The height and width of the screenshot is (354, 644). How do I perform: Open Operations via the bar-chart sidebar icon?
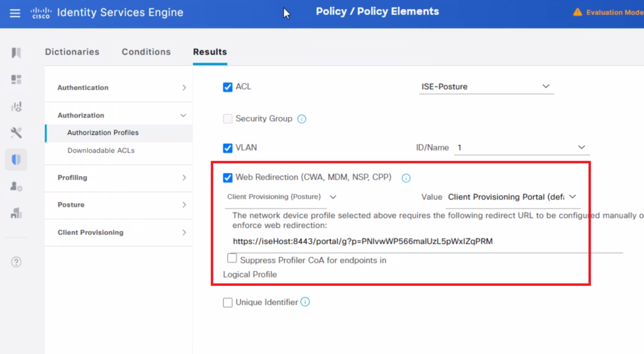click(x=16, y=213)
